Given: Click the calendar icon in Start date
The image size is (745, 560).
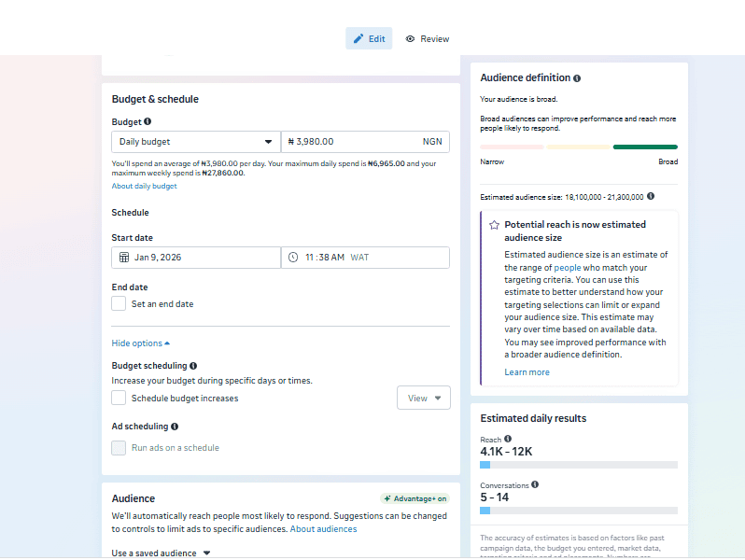Looking at the screenshot, I should click(x=124, y=258).
